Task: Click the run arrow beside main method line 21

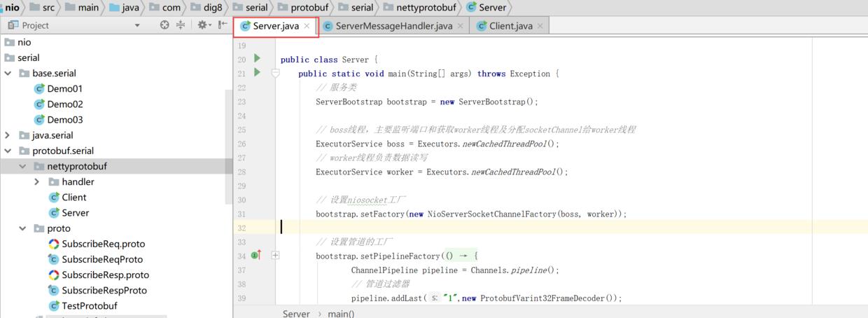Action: 257,73
